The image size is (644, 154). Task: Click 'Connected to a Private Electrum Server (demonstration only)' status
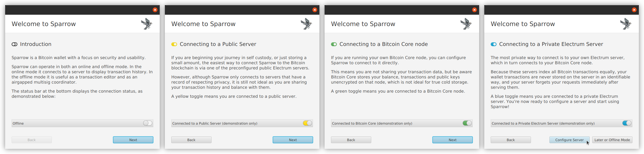[543, 124]
